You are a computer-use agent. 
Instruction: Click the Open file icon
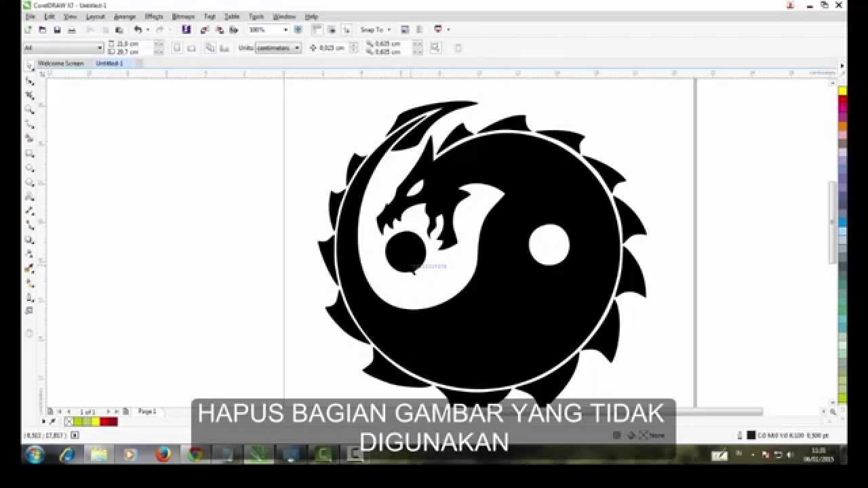click(x=42, y=30)
